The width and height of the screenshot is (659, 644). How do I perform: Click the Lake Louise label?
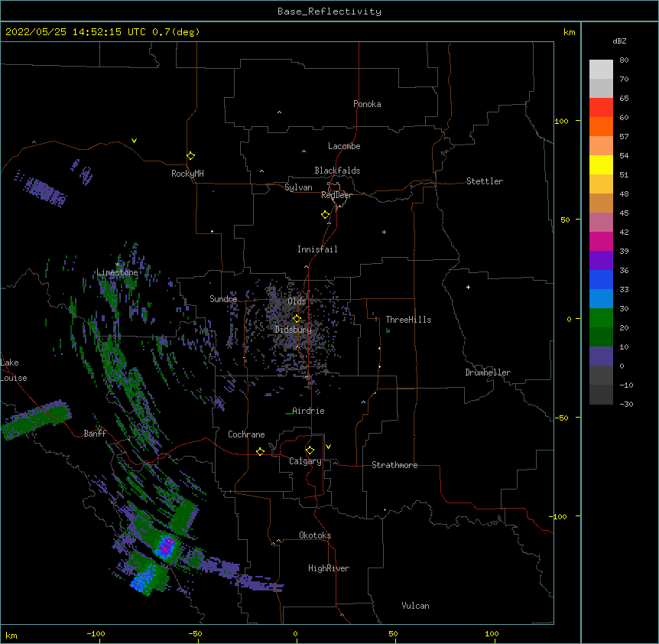click(x=14, y=370)
